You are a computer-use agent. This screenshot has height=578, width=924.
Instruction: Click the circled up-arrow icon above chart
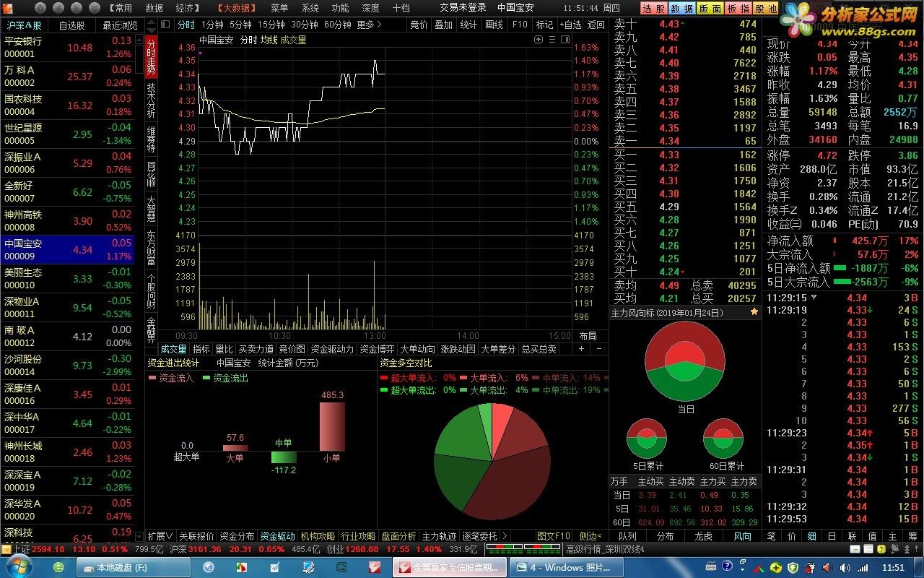point(539,40)
